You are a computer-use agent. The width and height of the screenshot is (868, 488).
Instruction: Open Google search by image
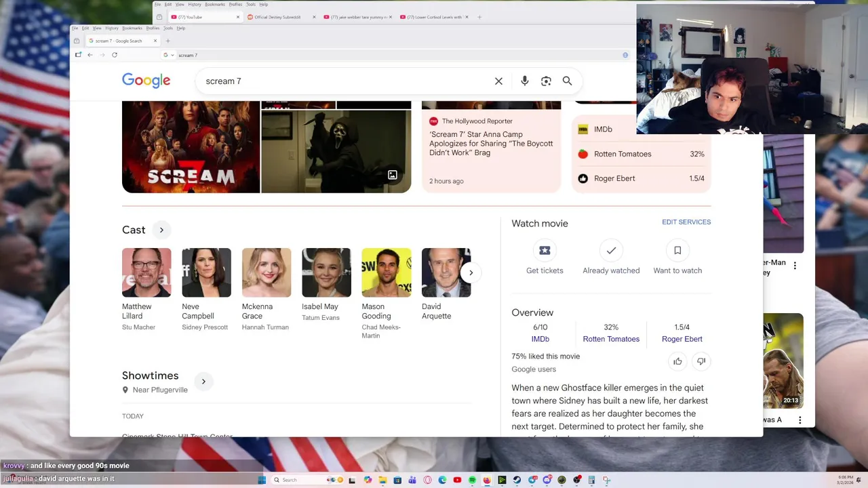[546, 81]
